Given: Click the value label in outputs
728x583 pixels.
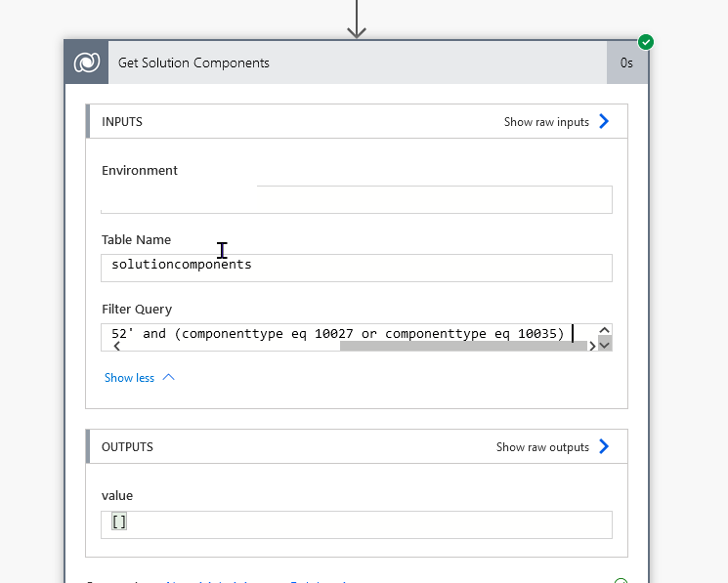Looking at the screenshot, I should pyautogui.click(x=117, y=496).
